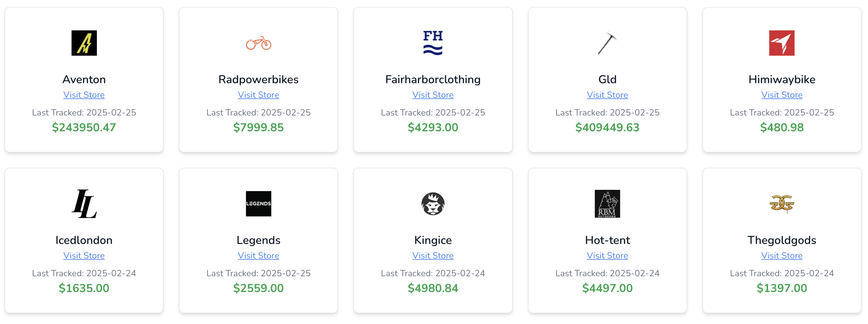This screenshot has width=868, height=324.
Task: Click the Gld pickaxe logo
Action: [607, 44]
